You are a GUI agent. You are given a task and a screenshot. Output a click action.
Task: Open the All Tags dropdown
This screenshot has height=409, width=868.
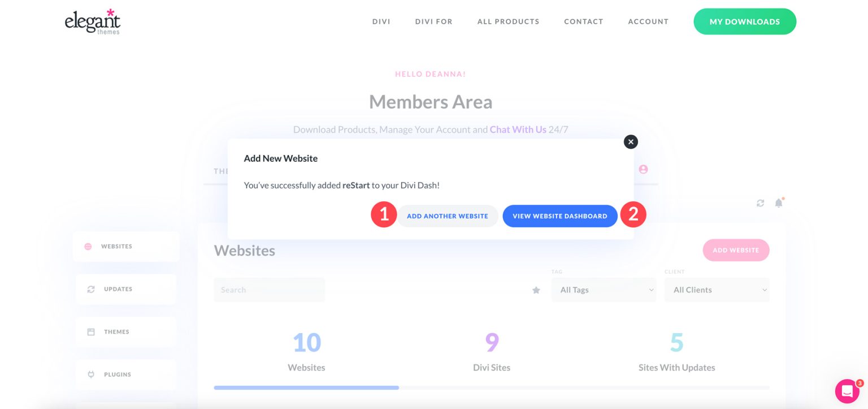tap(604, 290)
